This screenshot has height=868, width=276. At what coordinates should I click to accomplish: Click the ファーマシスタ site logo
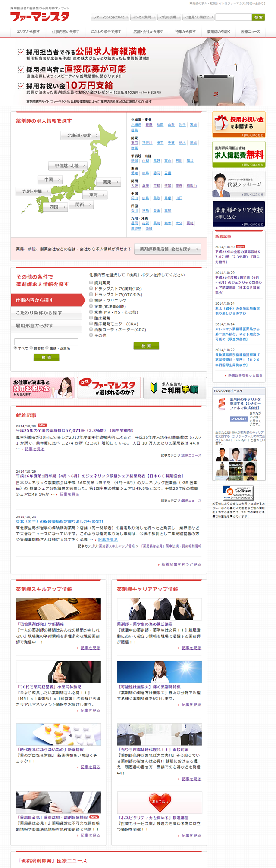[x=40, y=17]
